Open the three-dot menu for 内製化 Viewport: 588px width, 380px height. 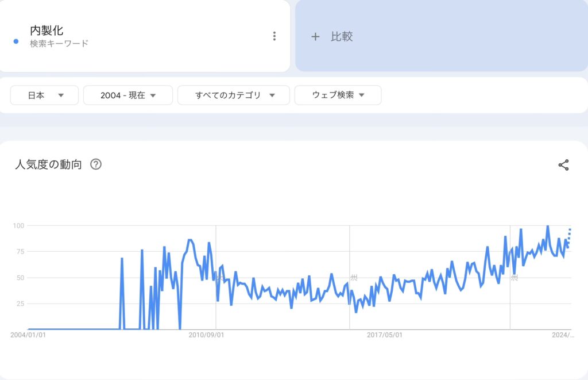[274, 36]
